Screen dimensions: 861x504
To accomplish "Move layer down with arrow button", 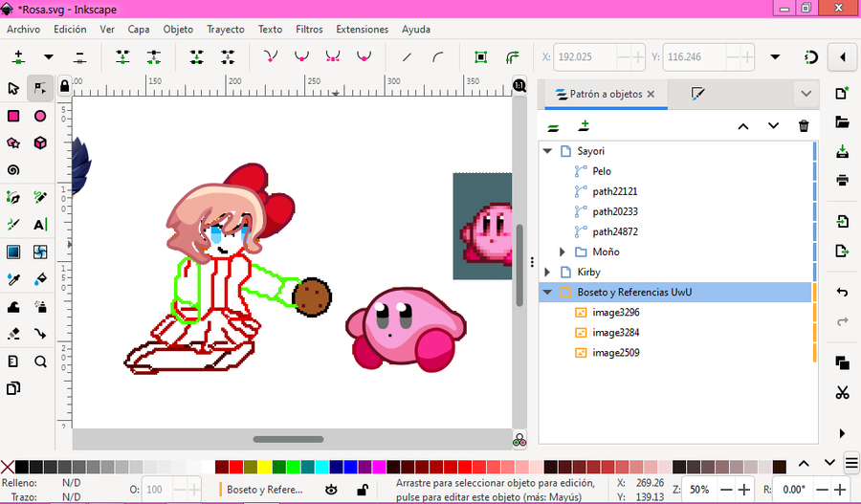I will click(773, 126).
